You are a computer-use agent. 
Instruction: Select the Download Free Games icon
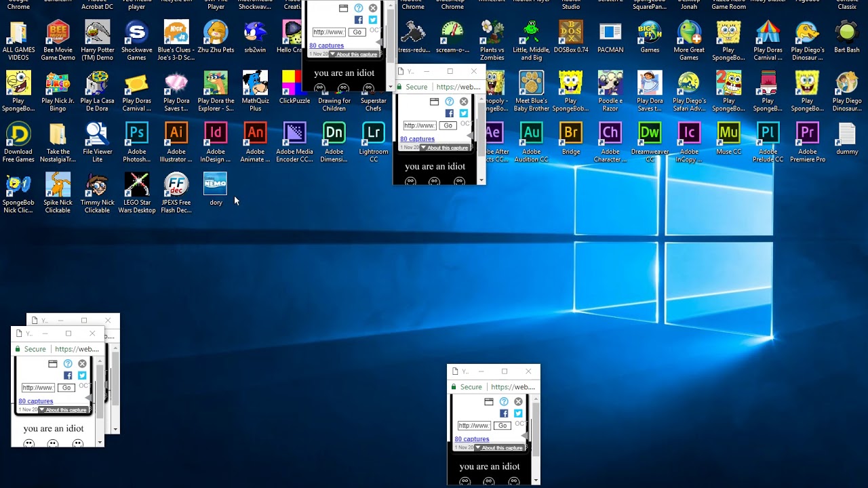click(x=18, y=142)
